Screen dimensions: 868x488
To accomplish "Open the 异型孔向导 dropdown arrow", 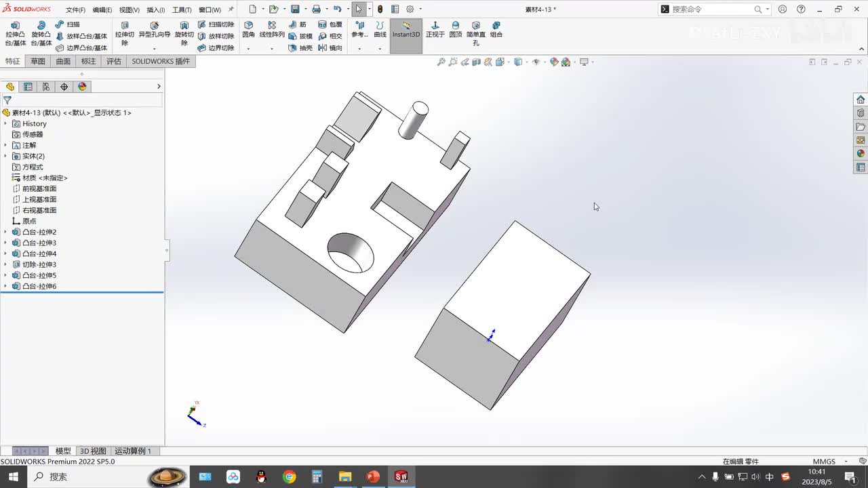I will coord(154,49).
